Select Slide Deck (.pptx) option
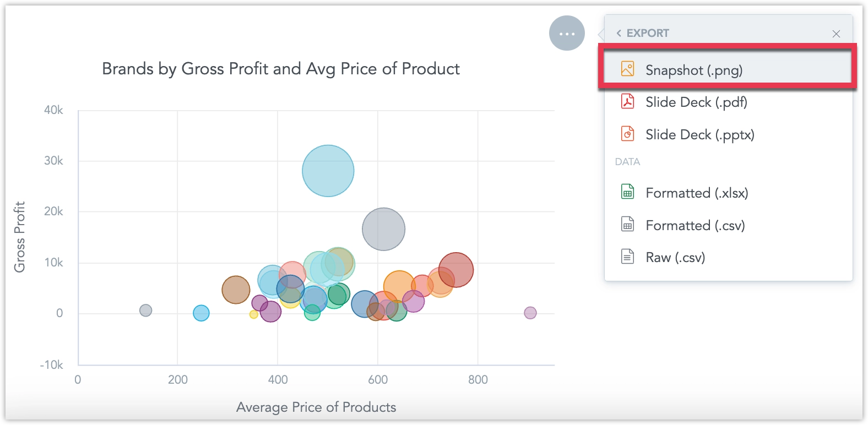Image resolution: width=868 pixels, height=425 pixels. [699, 135]
